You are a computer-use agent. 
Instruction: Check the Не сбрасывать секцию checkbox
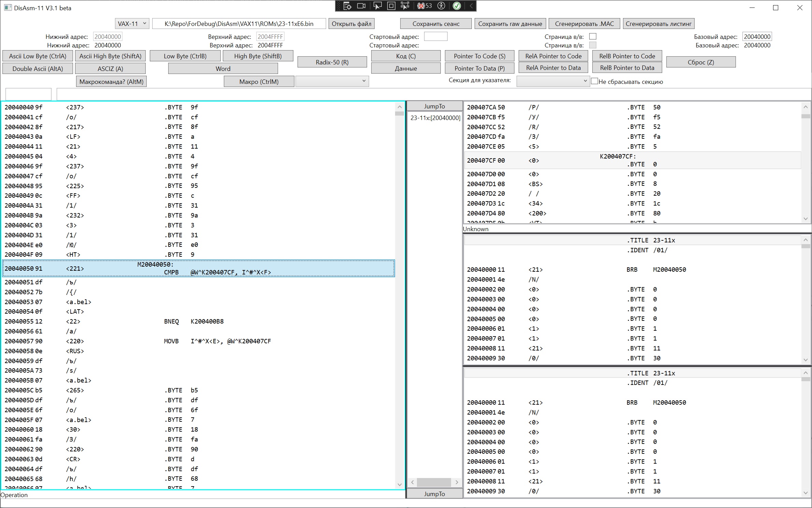595,81
